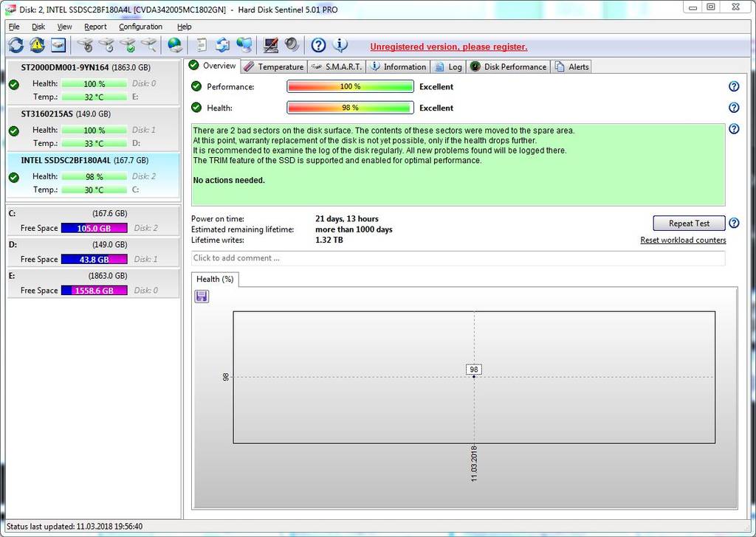Click the Lifetime writes value 1.32 TB
This screenshot has height=537, width=756.
point(329,240)
